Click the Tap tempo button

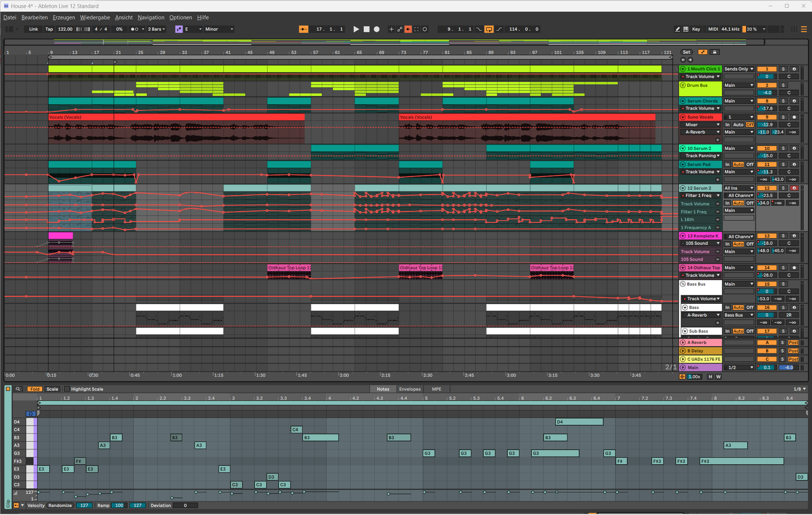pos(49,29)
